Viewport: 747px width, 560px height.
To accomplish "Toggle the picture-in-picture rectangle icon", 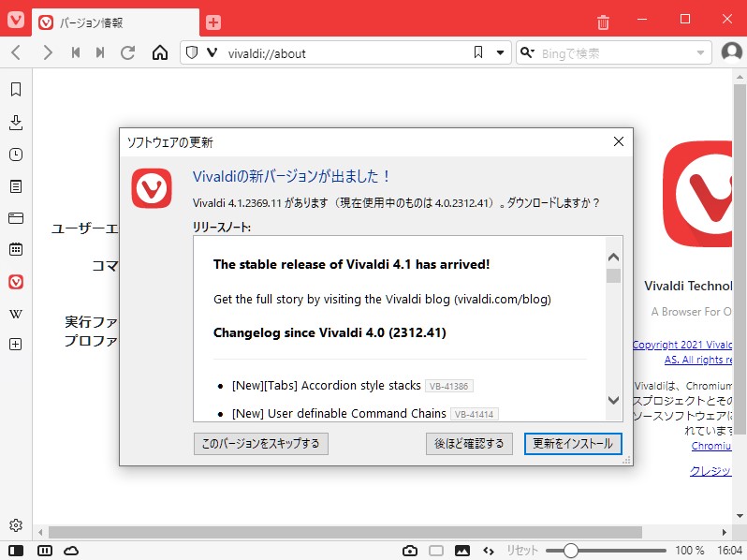I will pyautogui.click(x=436, y=551).
